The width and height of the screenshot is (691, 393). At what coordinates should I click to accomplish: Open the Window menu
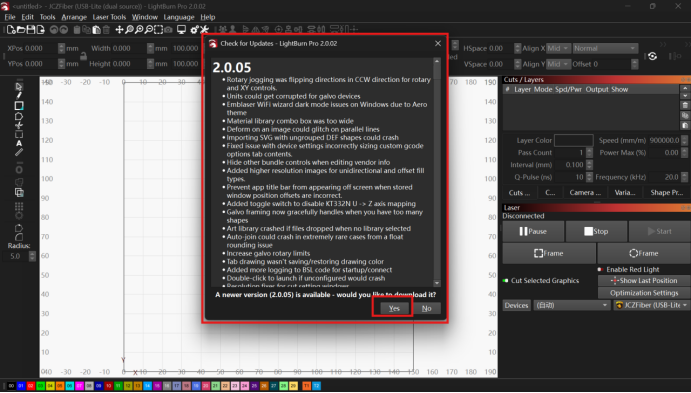145,17
